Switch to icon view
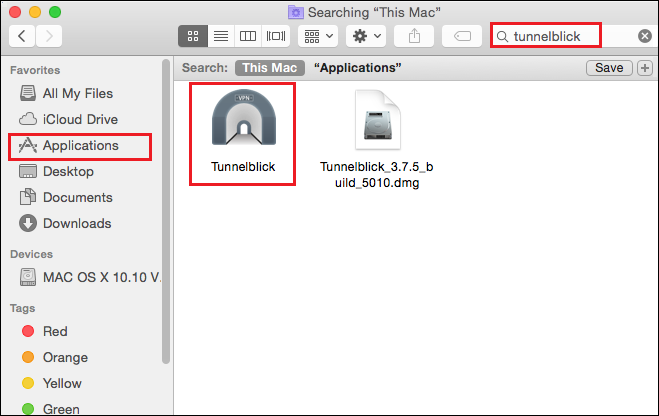This screenshot has width=659, height=416. click(193, 36)
